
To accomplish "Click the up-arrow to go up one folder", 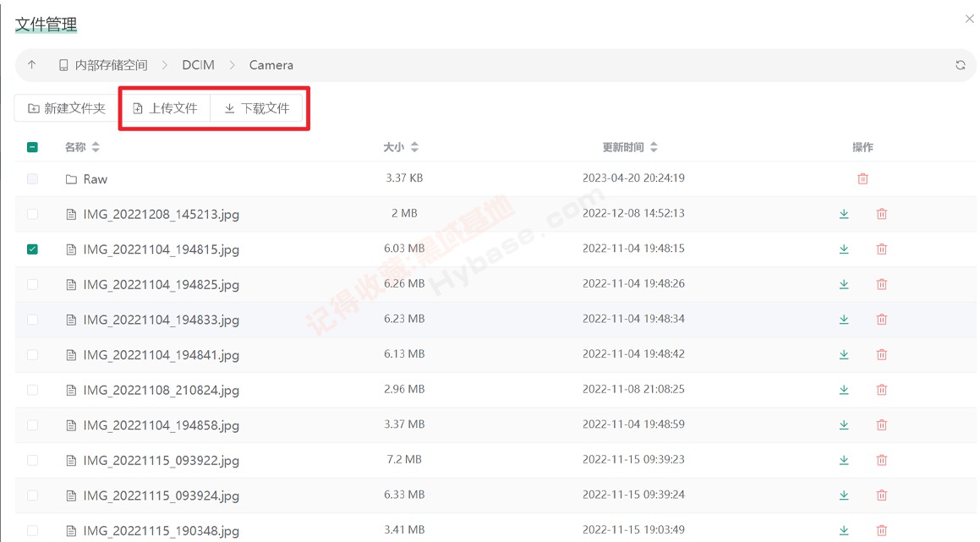I will tap(32, 64).
